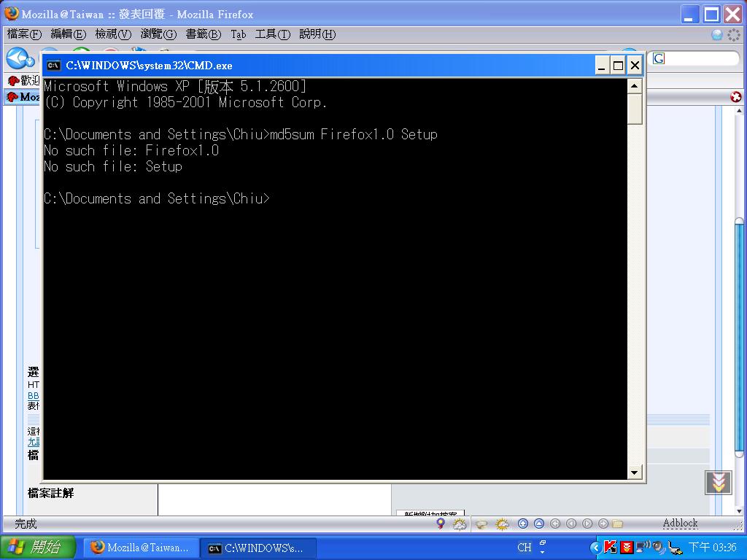The image size is (747, 560).
Task: Click speaker volume tray icon
Action: coord(659,548)
